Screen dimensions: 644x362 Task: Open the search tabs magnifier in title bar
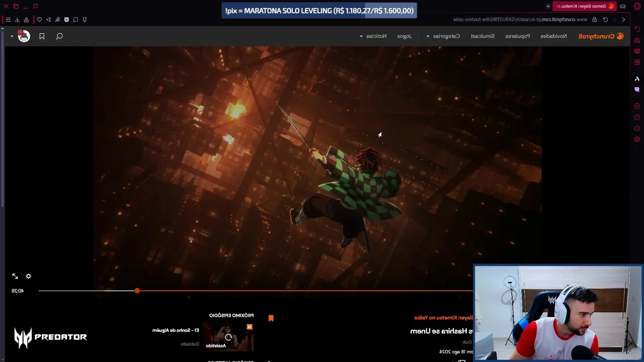(x=35, y=6)
